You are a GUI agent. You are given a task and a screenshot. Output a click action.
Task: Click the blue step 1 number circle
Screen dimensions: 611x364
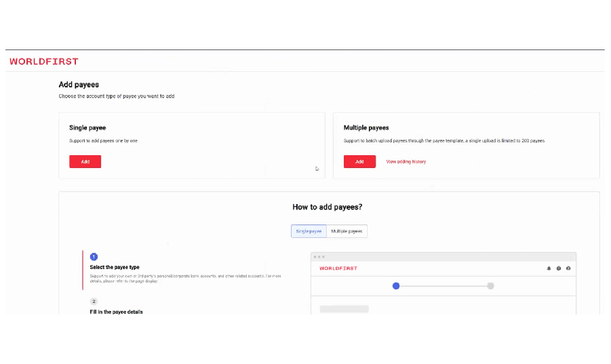click(94, 257)
